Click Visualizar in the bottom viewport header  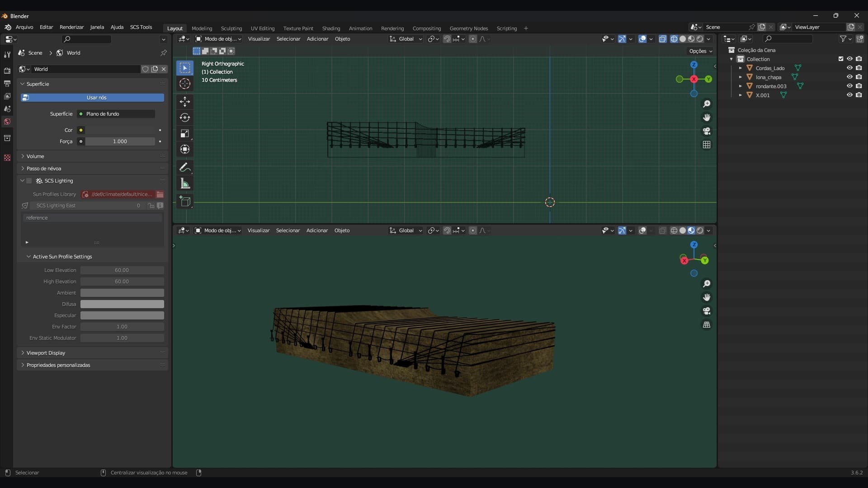coord(259,230)
